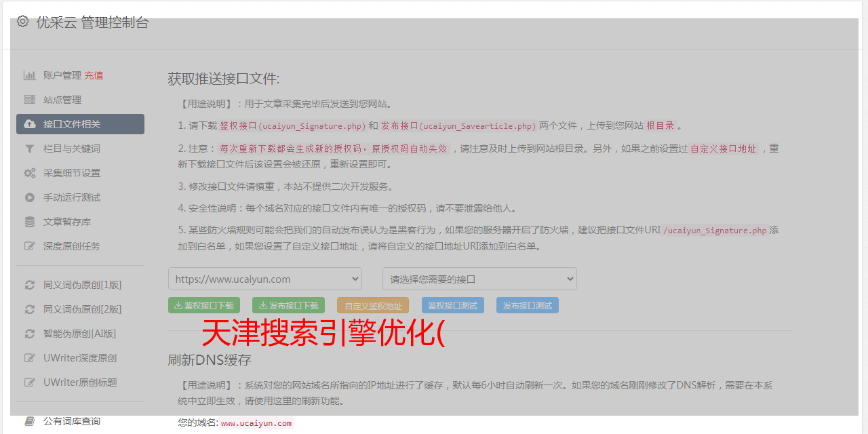Image resolution: width=868 pixels, height=434 pixels.
Task: Select the 接口文件相关 sidebar item
Action: click(x=80, y=124)
